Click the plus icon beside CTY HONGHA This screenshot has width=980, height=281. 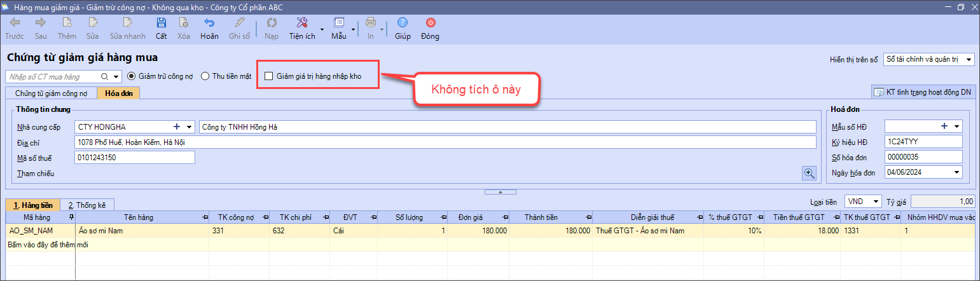177,127
